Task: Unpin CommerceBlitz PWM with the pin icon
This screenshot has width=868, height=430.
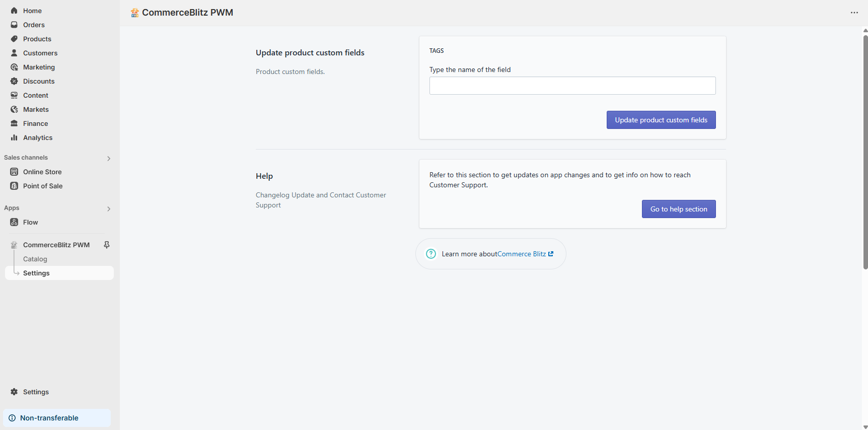Action: pos(107,245)
